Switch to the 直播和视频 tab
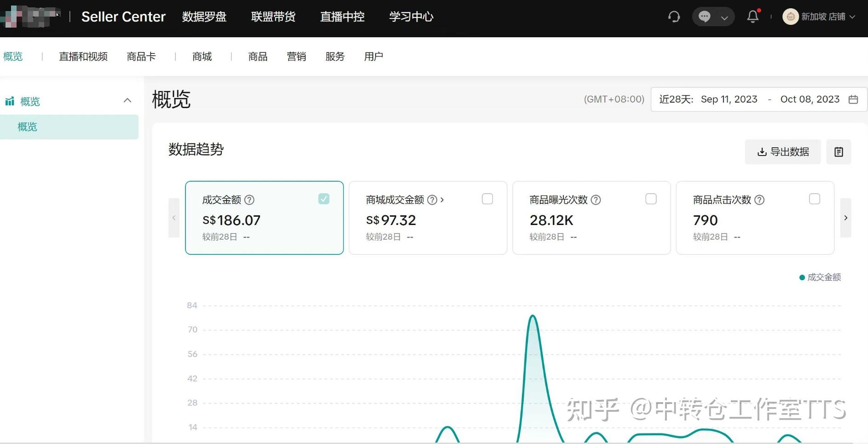This screenshot has width=868, height=444. (x=83, y=57)
